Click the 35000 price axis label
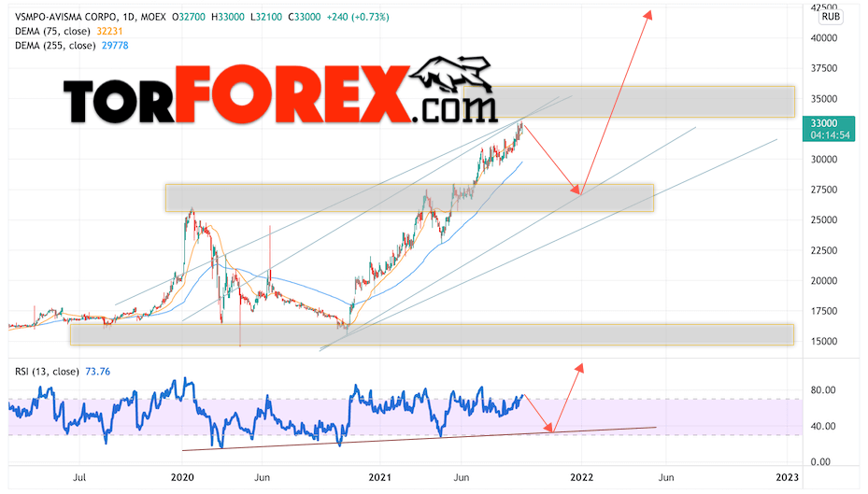Screen dimensions: 868x494 [824, 99]
